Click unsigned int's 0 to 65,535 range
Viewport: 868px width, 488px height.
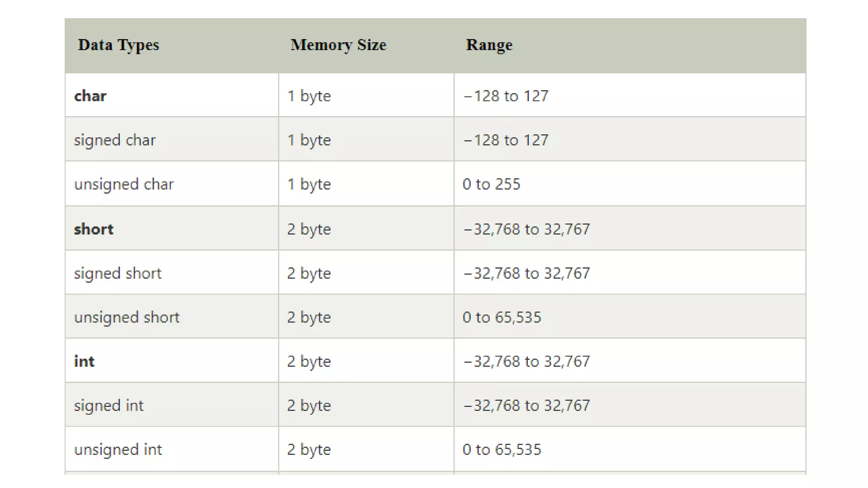(502, 449)
